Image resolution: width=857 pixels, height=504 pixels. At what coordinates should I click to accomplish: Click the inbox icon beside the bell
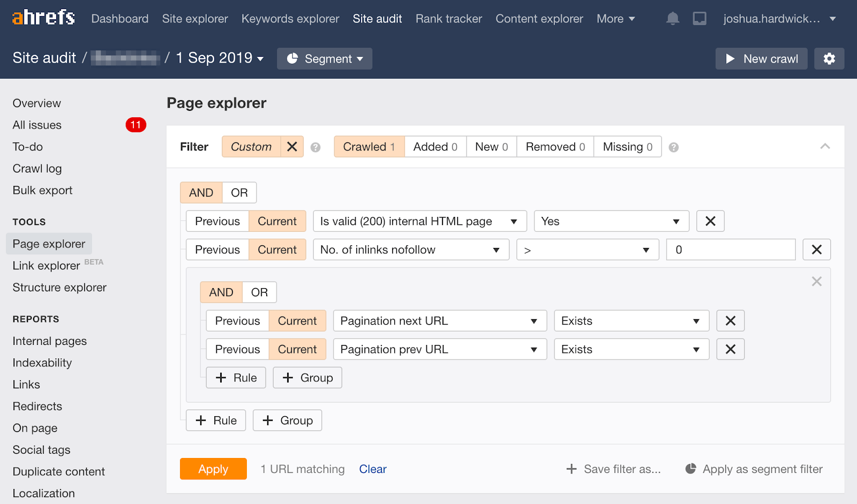(700, 18)
